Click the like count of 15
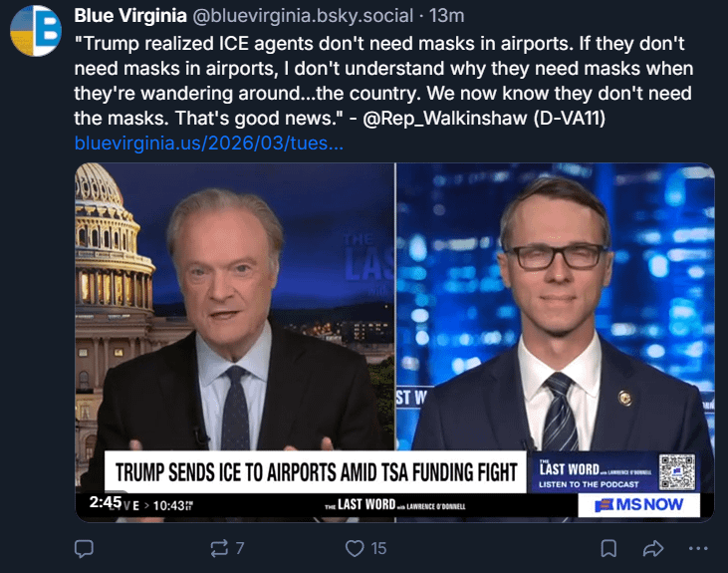Image resolution: width=728 pixels, height=573 pixels. [x=378, y=548]
